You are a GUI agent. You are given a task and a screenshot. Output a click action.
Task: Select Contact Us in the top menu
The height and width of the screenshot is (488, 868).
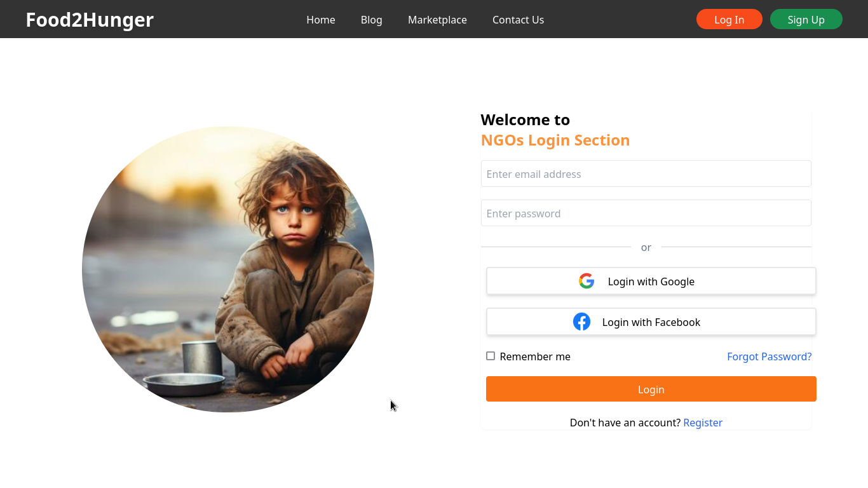pyautogui.click(x=518, y=20)
